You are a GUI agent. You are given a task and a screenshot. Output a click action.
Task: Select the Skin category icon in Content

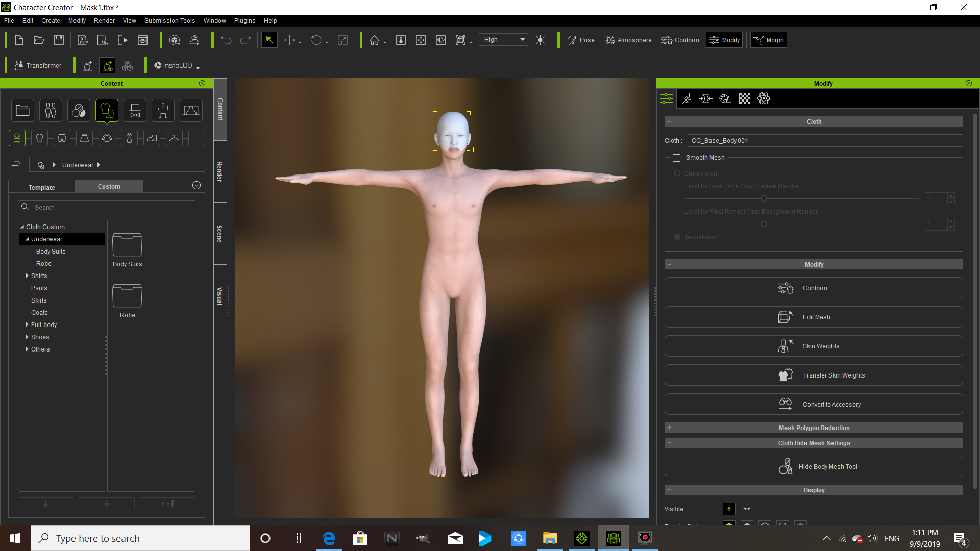[79, 111]
